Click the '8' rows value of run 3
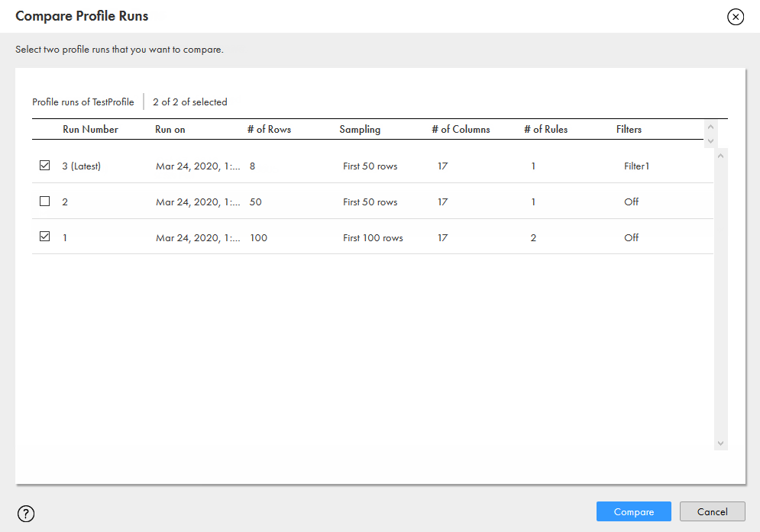Viewport: 760px width, 532px height. (252, 166)
